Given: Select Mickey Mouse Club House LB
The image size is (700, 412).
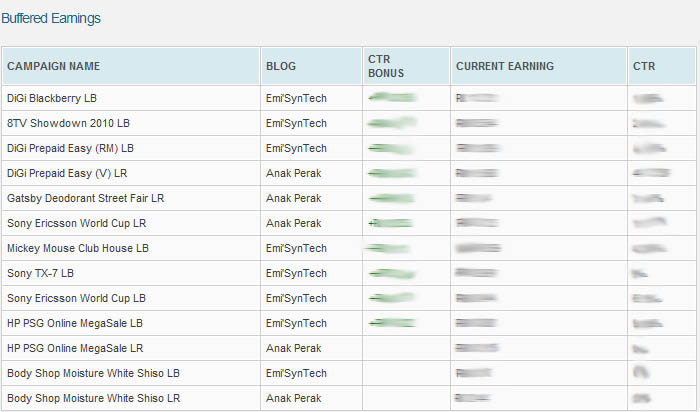Looking at the screenshot, I should coord(78,248).
